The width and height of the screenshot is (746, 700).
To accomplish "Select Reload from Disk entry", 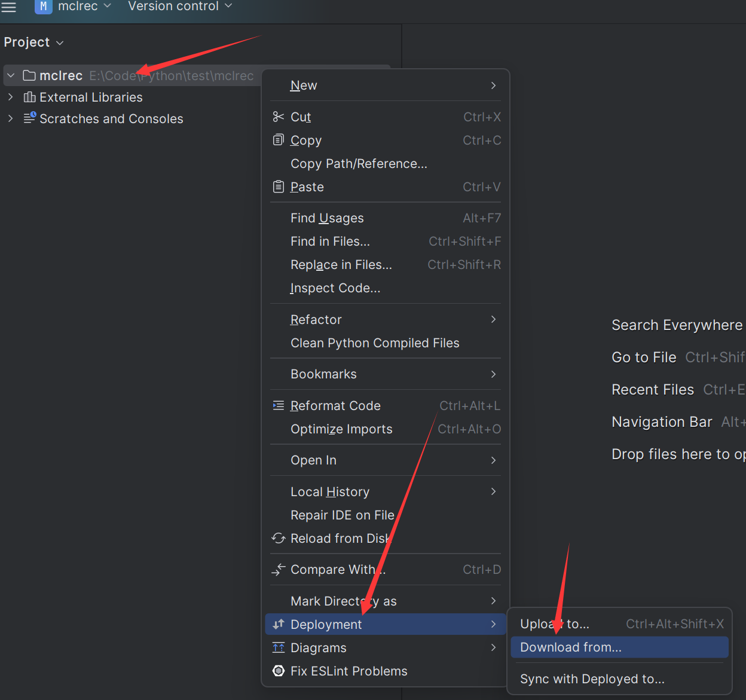I will click(x=386, y=539).
